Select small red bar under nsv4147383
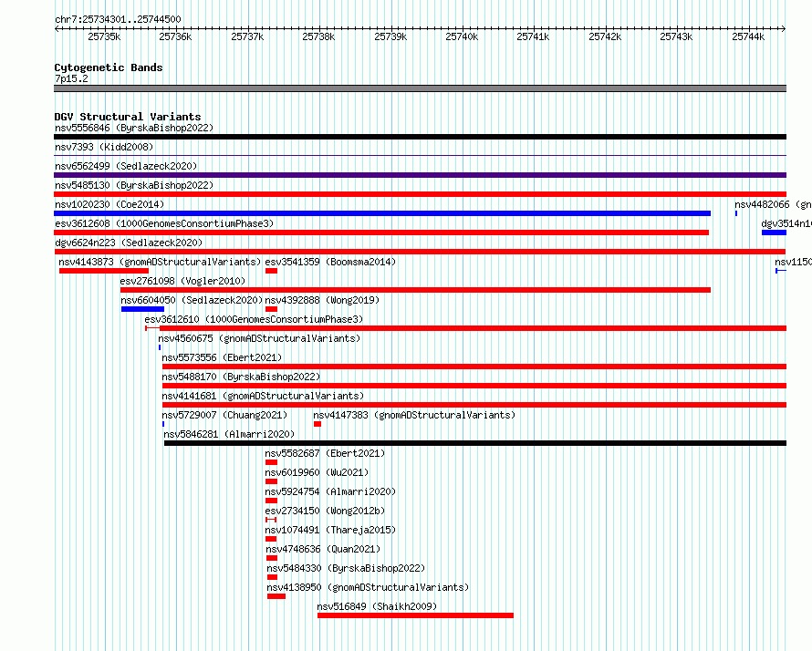The width and height of the screenshot is (812, 651). [318, 424]
